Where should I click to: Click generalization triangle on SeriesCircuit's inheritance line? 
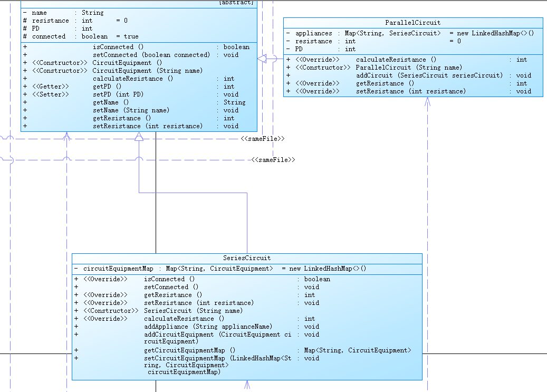tap(139, 137)
